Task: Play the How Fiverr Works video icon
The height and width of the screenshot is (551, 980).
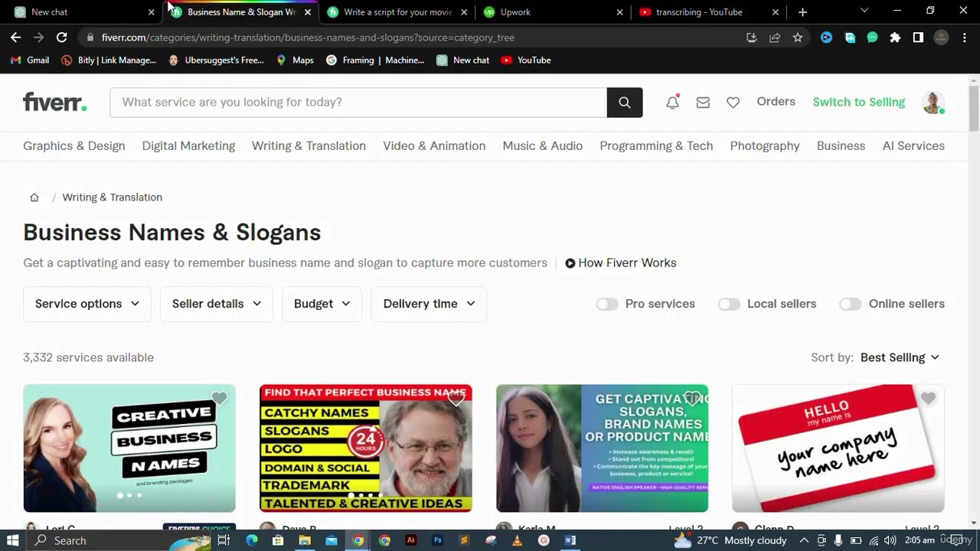Action: point(570,263)
